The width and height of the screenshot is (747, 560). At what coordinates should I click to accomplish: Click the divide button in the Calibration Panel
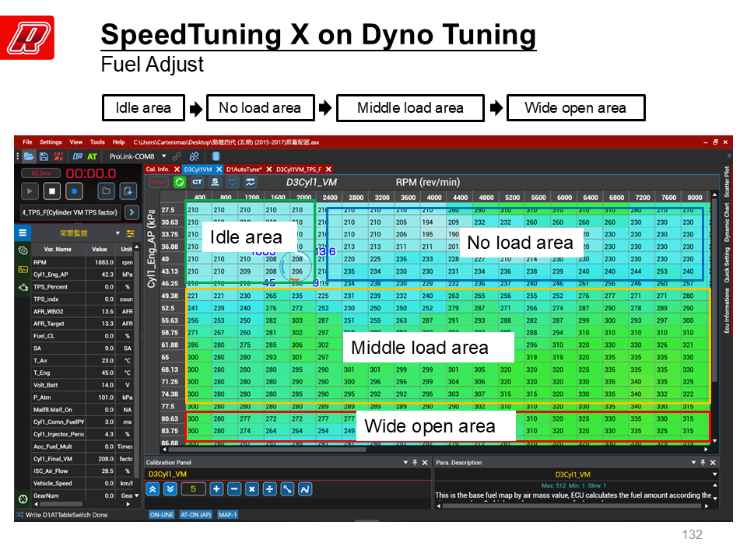[270, 489]
